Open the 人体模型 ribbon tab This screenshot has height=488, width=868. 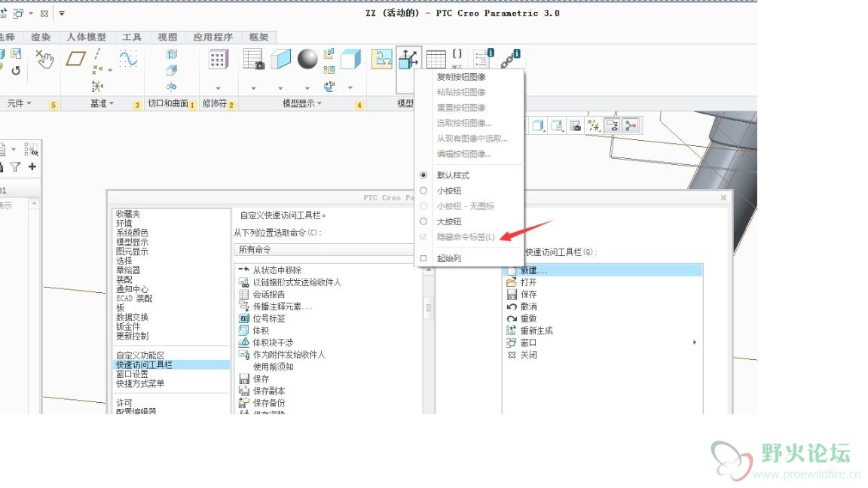coord(87,37)
